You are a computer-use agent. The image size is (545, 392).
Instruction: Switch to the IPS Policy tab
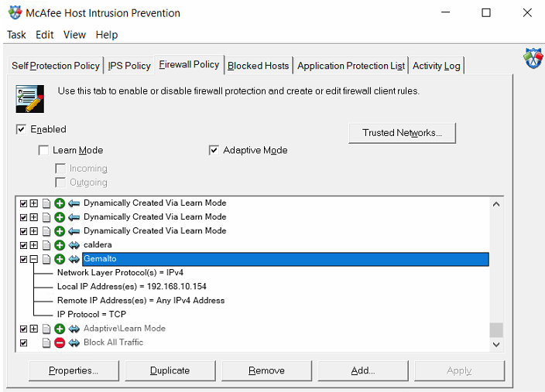click(x=129, y=66)
